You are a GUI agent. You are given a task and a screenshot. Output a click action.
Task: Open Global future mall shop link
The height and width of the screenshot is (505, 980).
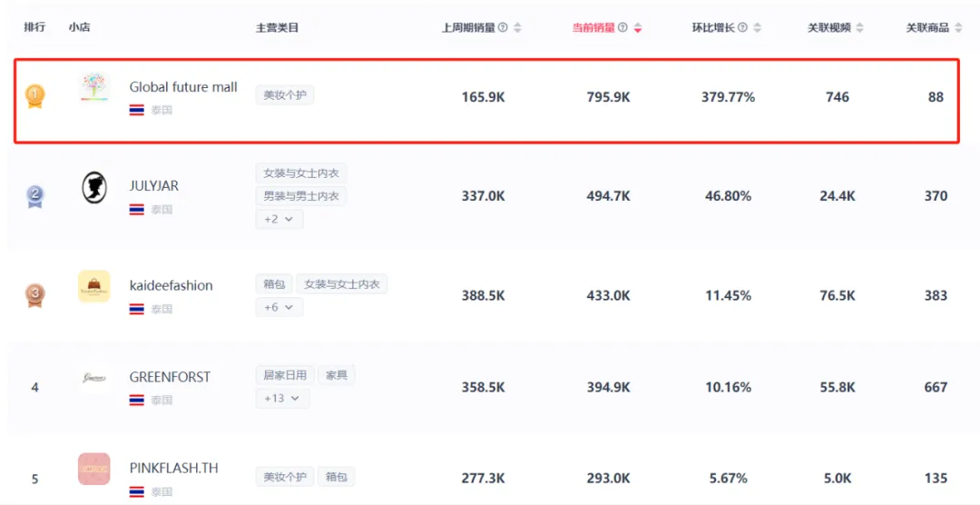(x=183, y=87)
